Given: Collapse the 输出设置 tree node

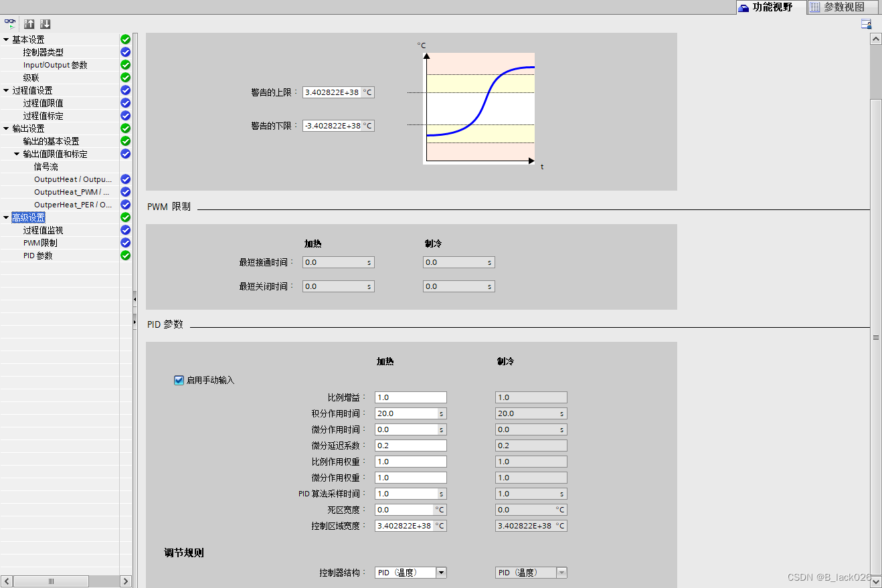Looking at the screenshot, I should coord(6,128).
